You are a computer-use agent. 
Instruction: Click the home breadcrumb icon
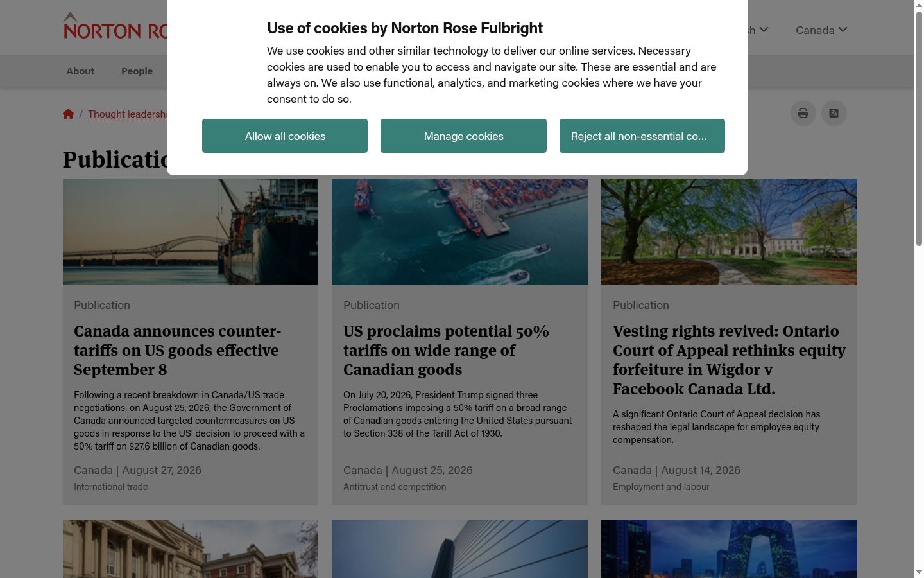click(68, 114)
